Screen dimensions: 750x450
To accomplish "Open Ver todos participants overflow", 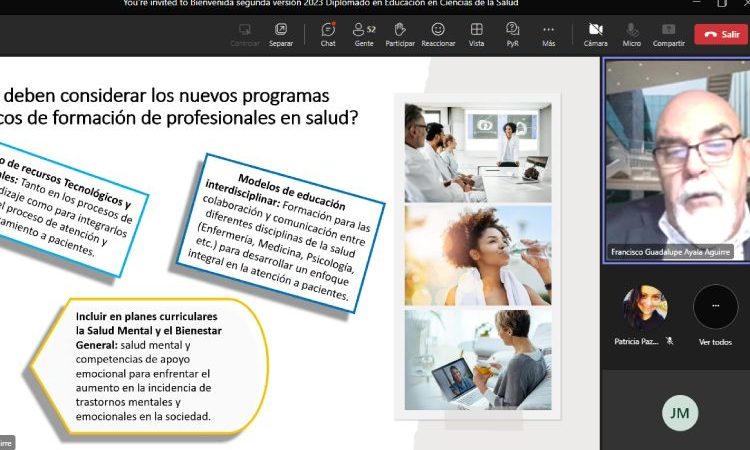I will tap(715, 306).
